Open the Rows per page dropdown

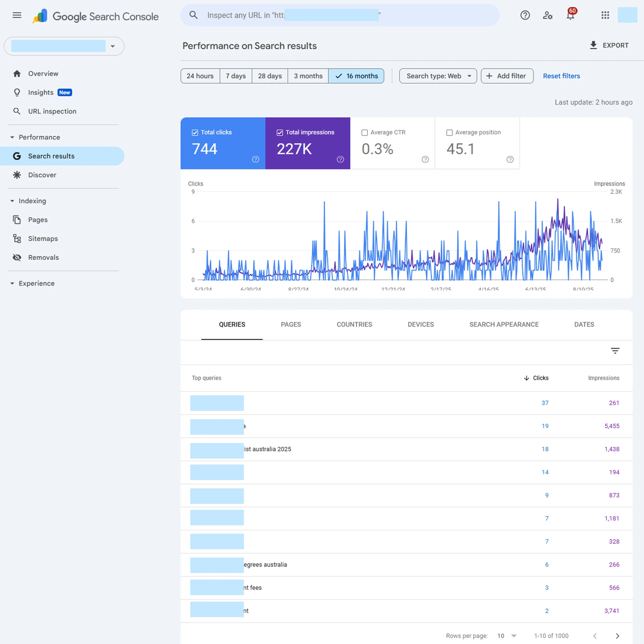tap(507, 636)
